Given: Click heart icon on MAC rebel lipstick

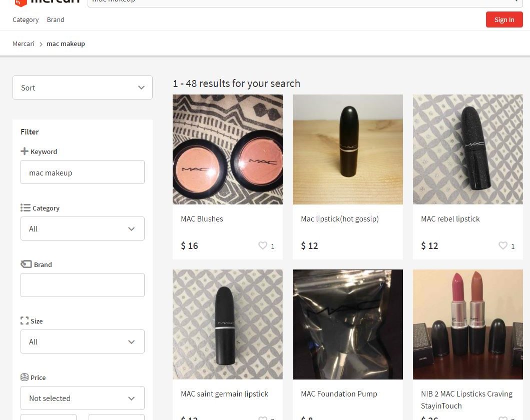Looking at the screenshot, I should click(503, 245).
